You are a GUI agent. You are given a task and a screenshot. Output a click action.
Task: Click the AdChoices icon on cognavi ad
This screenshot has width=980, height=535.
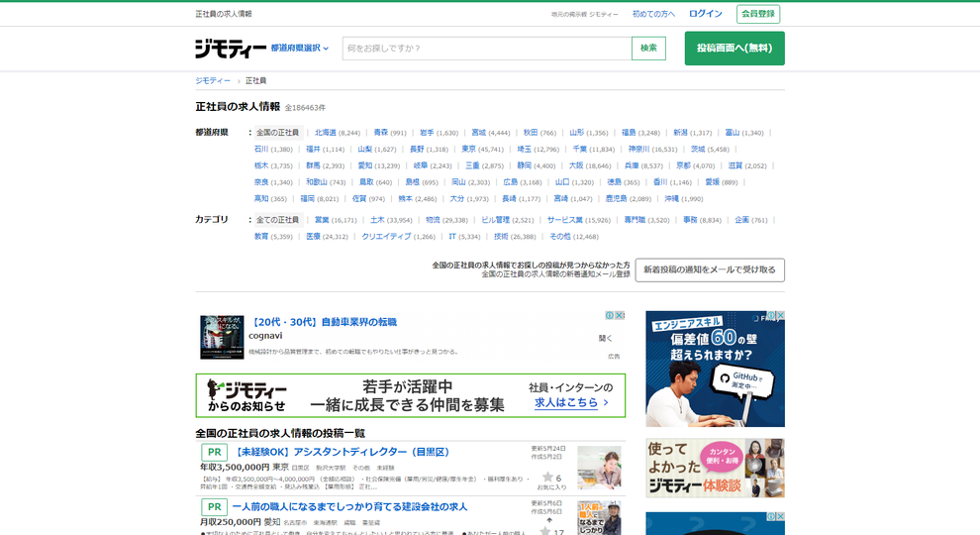click(x=610, y=315)
